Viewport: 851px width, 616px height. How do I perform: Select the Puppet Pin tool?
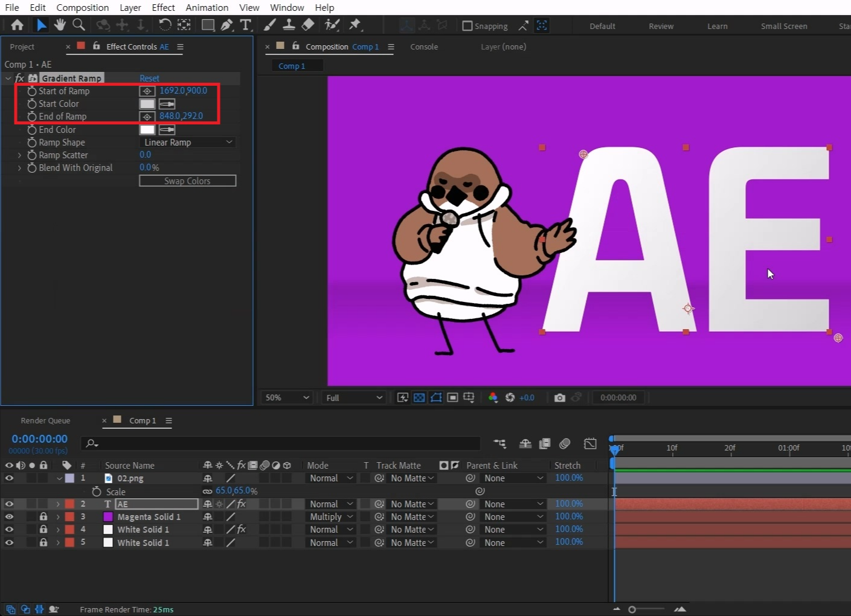point(355,25)
